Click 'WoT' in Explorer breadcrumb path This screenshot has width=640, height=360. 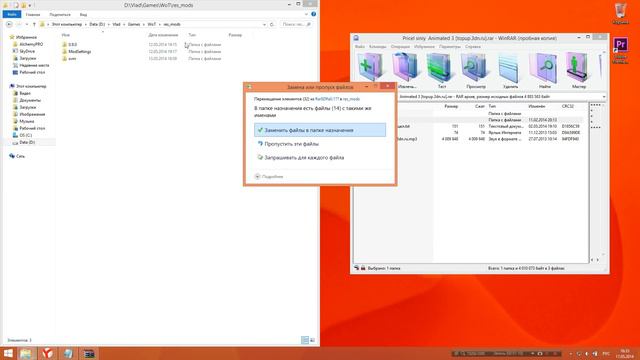coord(151,24)
